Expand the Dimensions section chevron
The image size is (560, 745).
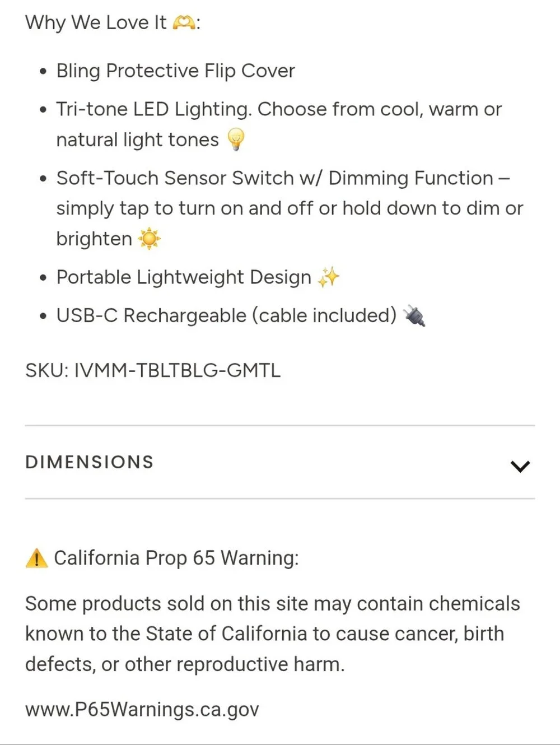coord(520,466)
